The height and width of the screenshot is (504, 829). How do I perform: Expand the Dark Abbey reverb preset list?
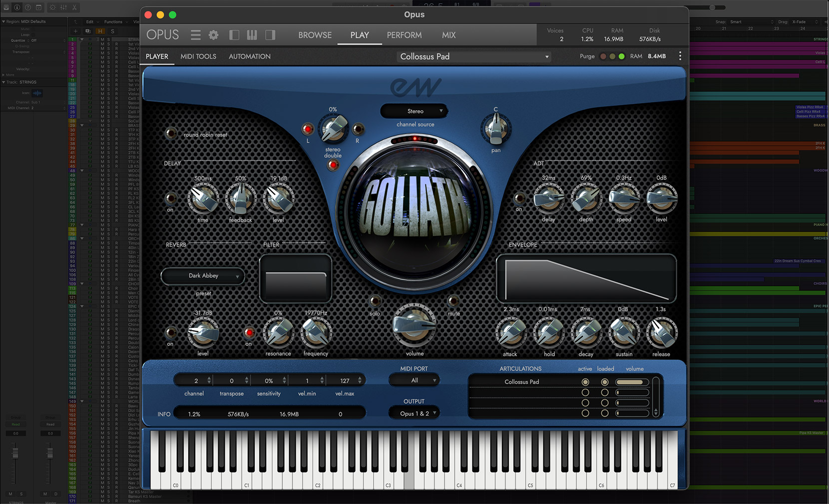click(203, 276)
